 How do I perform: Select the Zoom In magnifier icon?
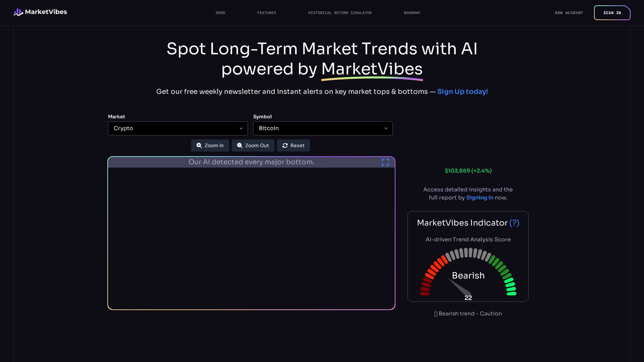tap(199, 145)
